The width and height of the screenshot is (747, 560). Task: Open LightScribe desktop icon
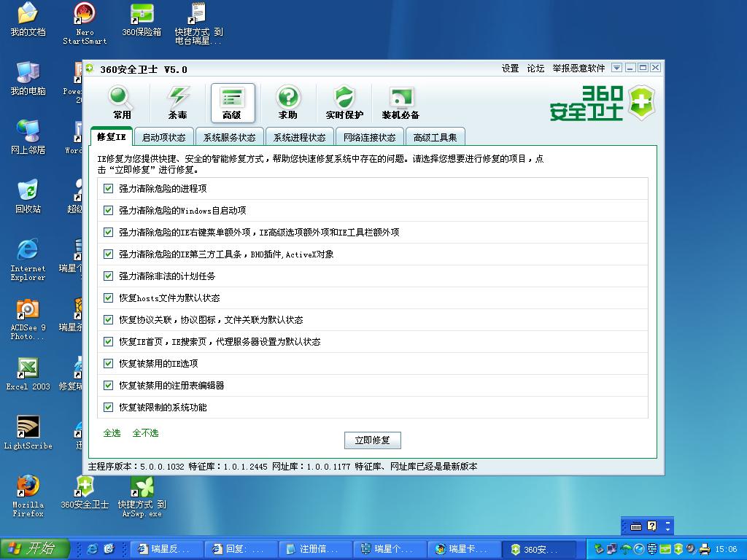28,433
